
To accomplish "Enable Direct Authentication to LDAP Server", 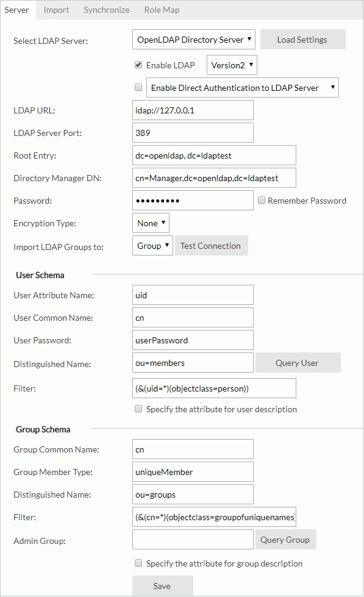I will [137, 87].
